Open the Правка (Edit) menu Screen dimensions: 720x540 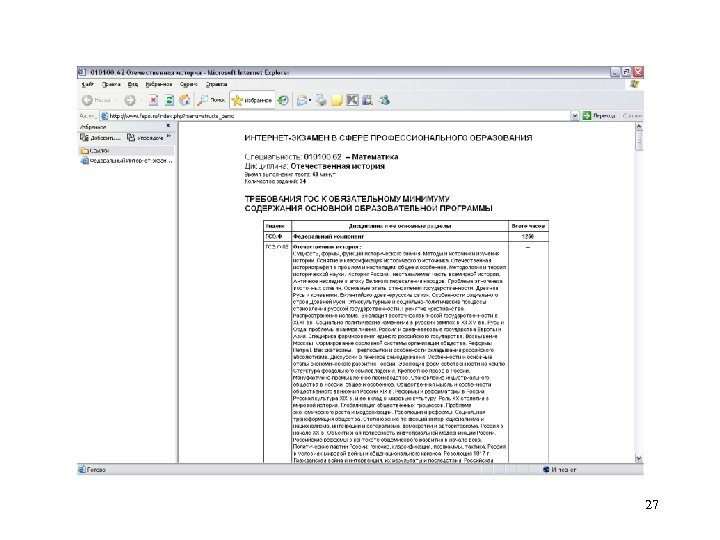coord(111,84)
